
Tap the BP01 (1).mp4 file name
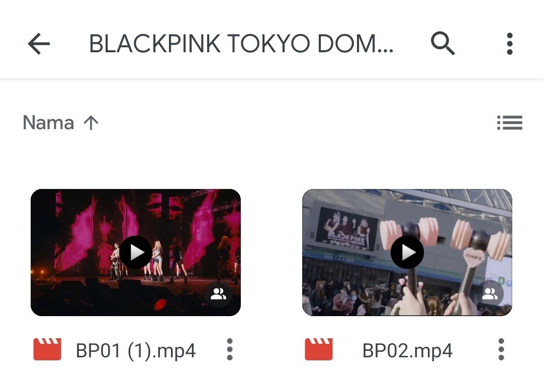[x=136, y=350]
